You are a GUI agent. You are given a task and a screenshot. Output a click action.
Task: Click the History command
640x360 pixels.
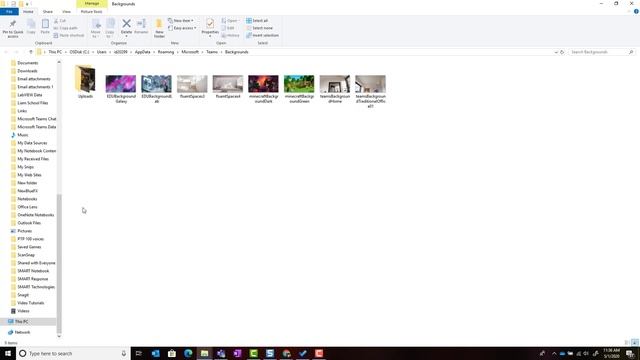(230, 36)
